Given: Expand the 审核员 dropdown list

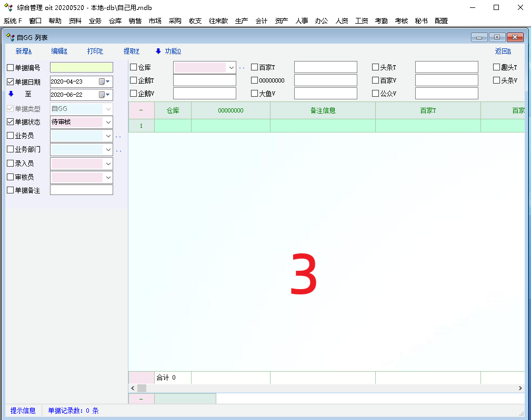Looking at the screenshot, I should (x=108, y=177).
